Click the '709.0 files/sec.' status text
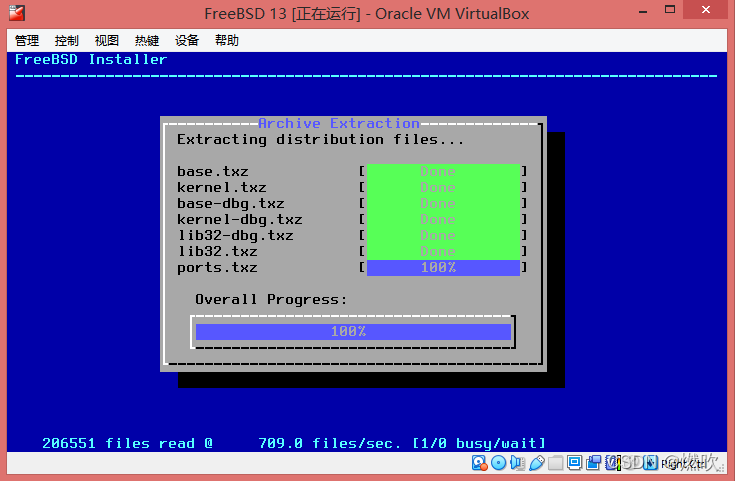Screen dimensions: 735x481 tap(330, 443)
